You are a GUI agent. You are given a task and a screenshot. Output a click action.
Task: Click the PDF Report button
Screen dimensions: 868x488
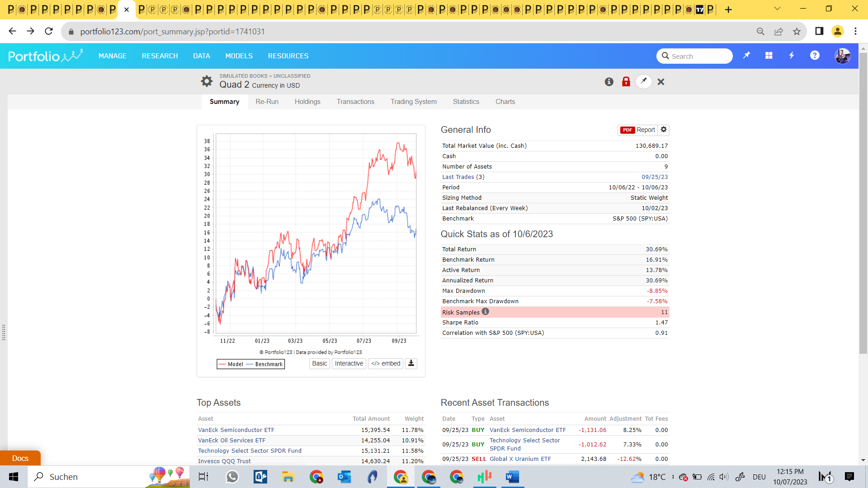click(x=637, y=130)
